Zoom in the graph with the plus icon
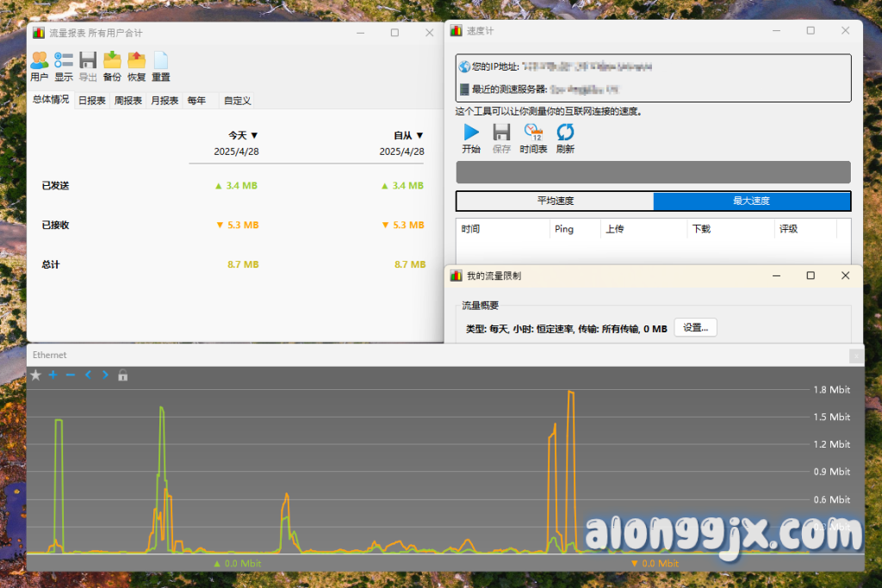The image size is (882, 588). 53,375
